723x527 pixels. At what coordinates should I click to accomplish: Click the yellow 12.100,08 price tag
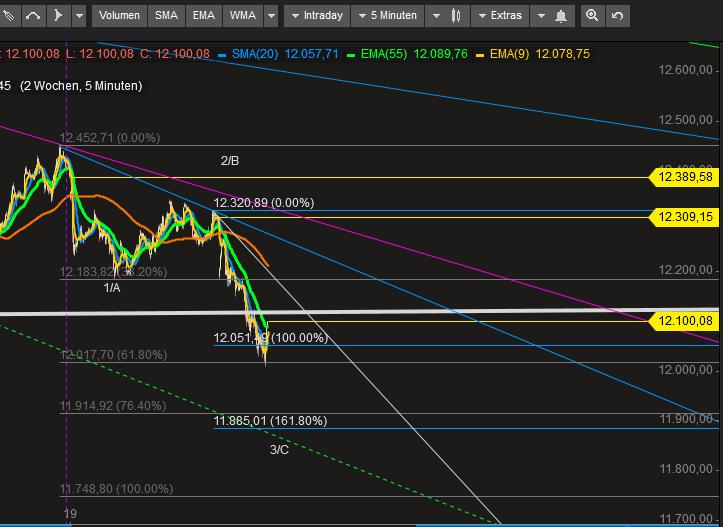click(684, 321)
